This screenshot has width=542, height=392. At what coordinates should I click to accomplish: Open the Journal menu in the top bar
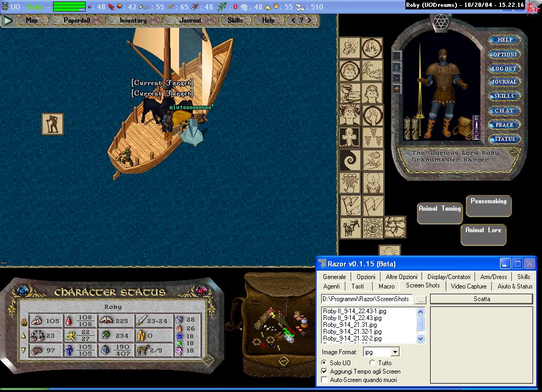point(190,20)
